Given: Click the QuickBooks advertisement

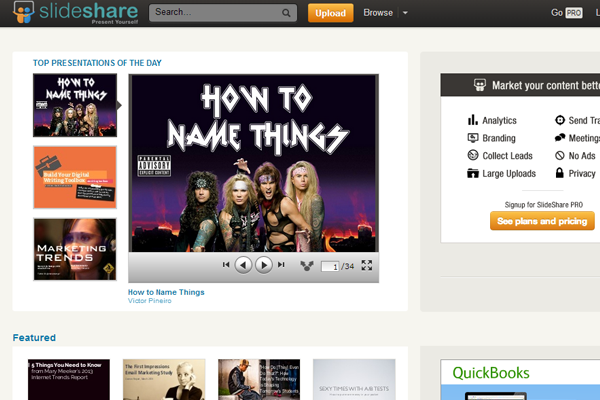Looking at the screenshot, I should tap(520, 380).
